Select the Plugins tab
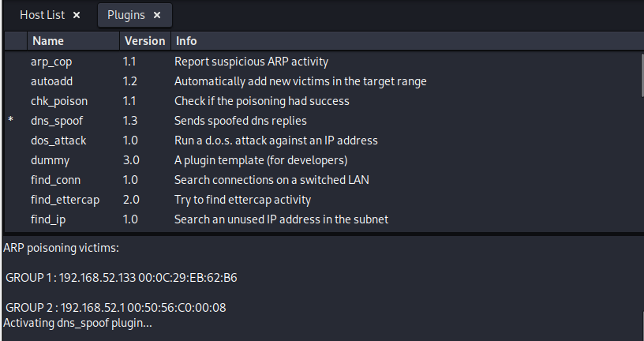The width and height of the screenshot is (644, 341). coord(125,15)
